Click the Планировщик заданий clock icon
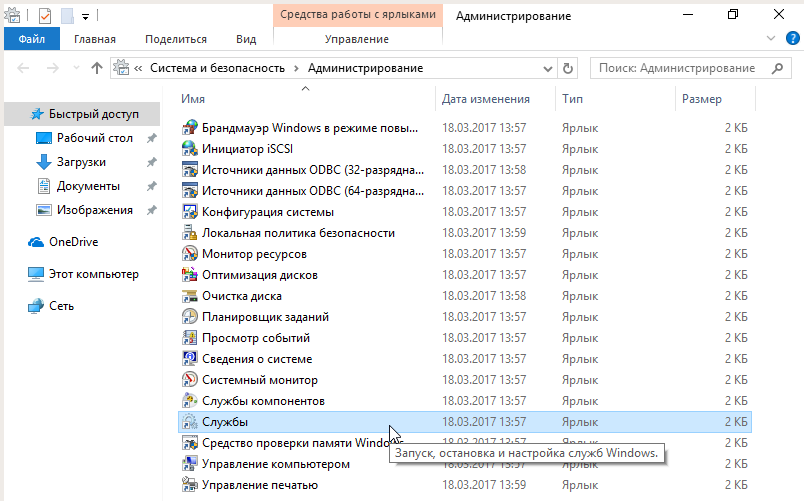Image resolution: width=804 pixels, height=501 pixels. click(x=190, y=317)
